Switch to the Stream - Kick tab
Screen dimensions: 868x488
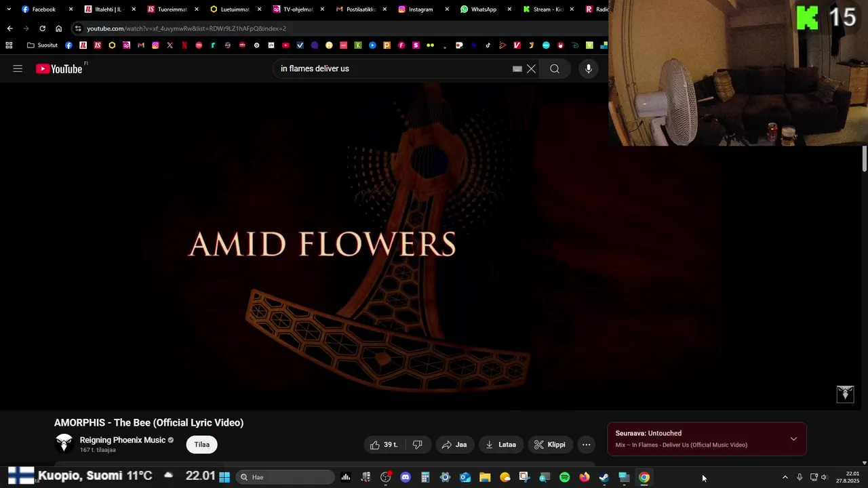click(x=549, y=9)
